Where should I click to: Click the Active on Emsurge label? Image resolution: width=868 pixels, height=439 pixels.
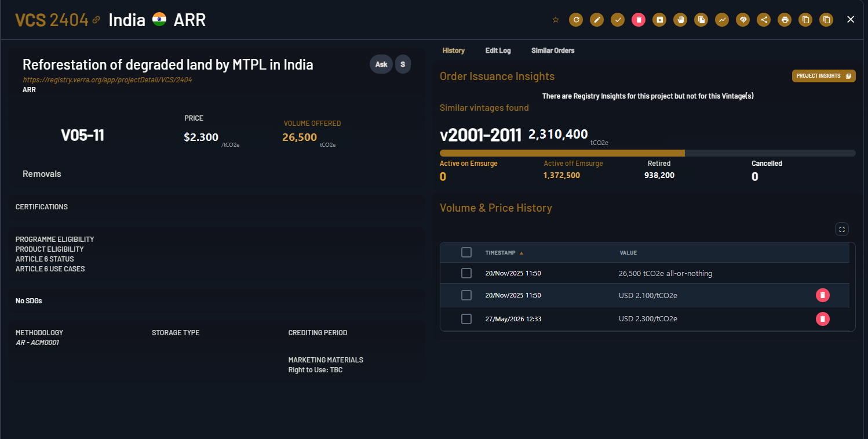(468, 164)
